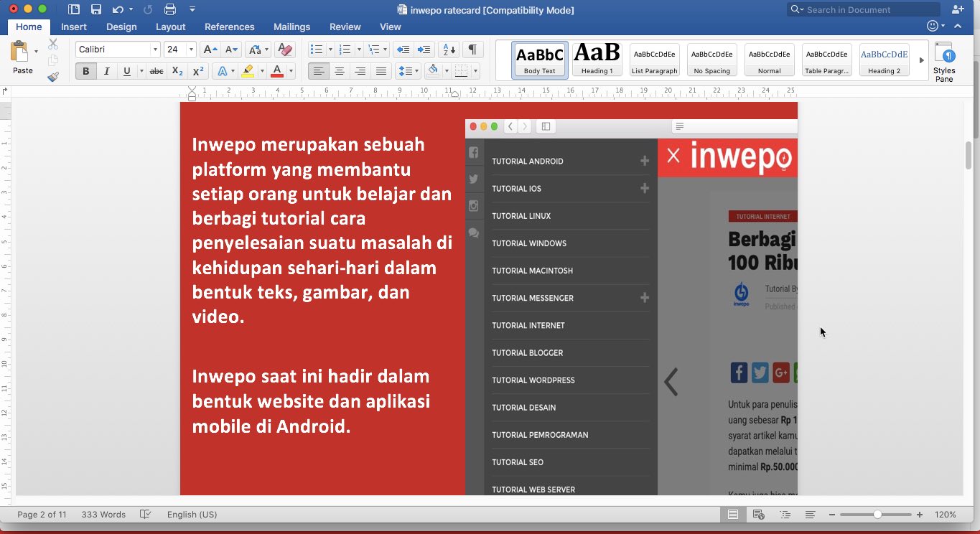Open the spelling and grammar check icon
The height and width of the screenshot is (534, 980).
coord(146,515)
